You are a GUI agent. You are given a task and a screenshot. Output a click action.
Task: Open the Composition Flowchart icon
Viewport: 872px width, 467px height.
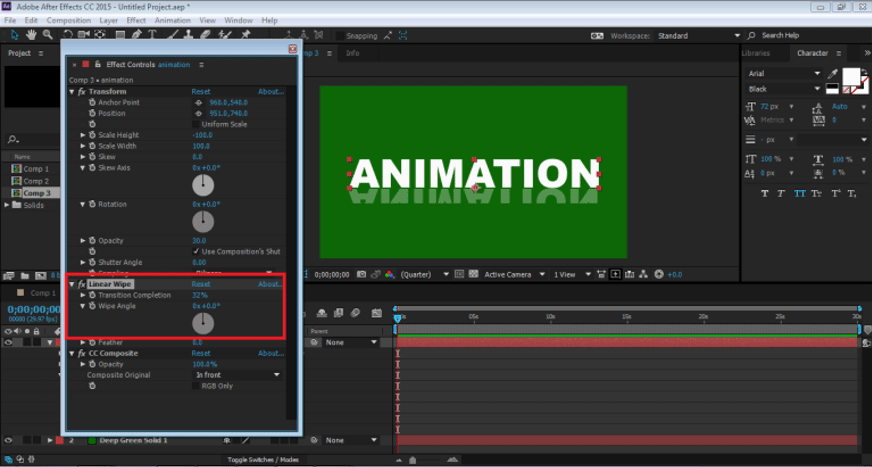[x=643, y=274]
